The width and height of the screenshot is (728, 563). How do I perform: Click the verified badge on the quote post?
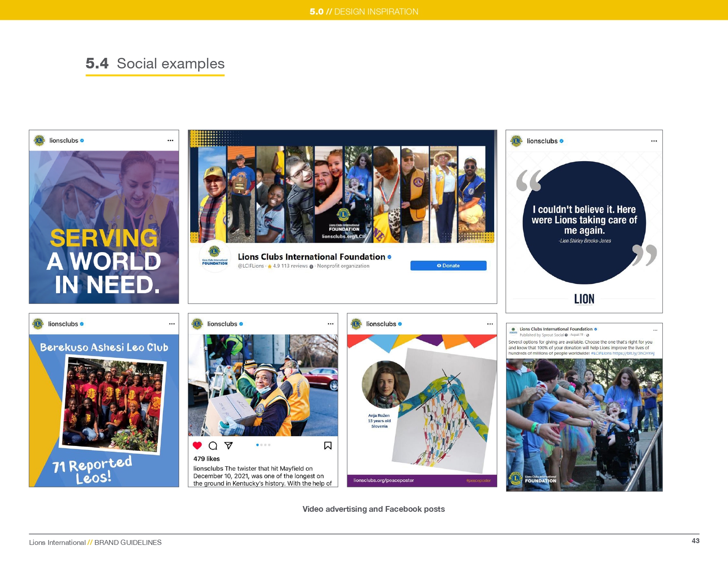click(x=562, y=141)
